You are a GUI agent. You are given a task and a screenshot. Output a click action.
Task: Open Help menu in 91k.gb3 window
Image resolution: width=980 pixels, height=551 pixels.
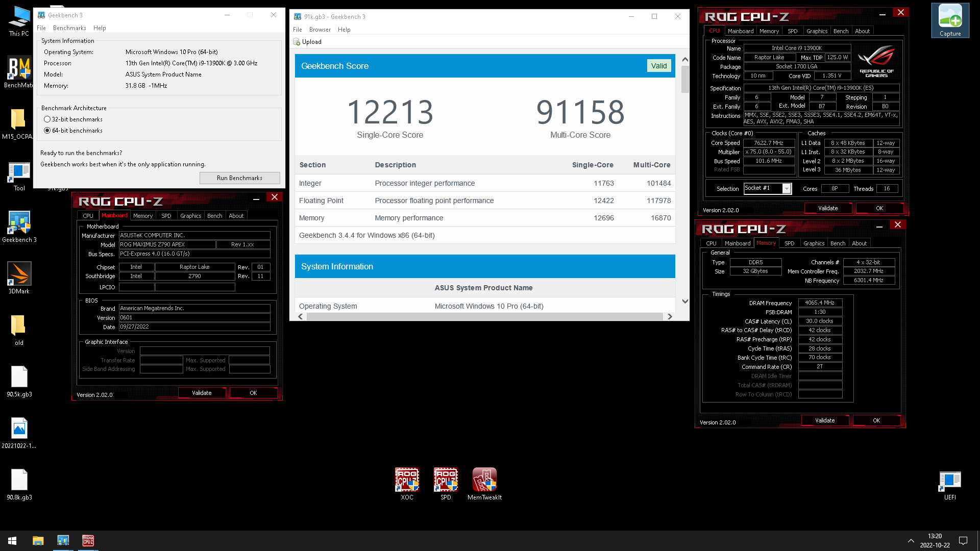pyautogui.click(x=344, y=30)
